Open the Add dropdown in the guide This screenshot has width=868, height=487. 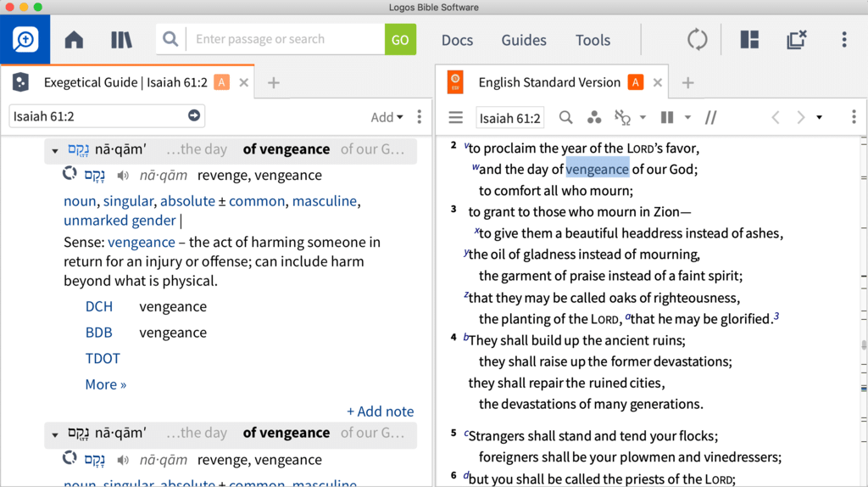(387, 117)
